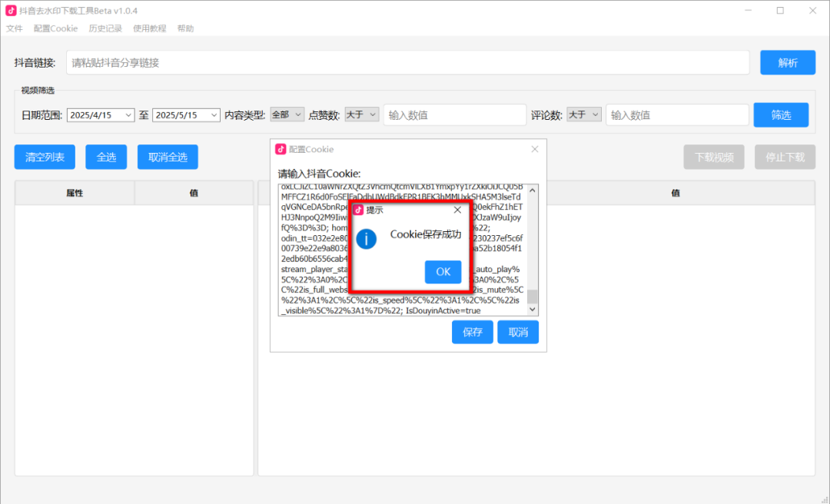Image resolution: width=830 pixels, height=504 pixels.
Task: Click 保存 in the Cookie dialog
Action: click(x=472, y=332)
